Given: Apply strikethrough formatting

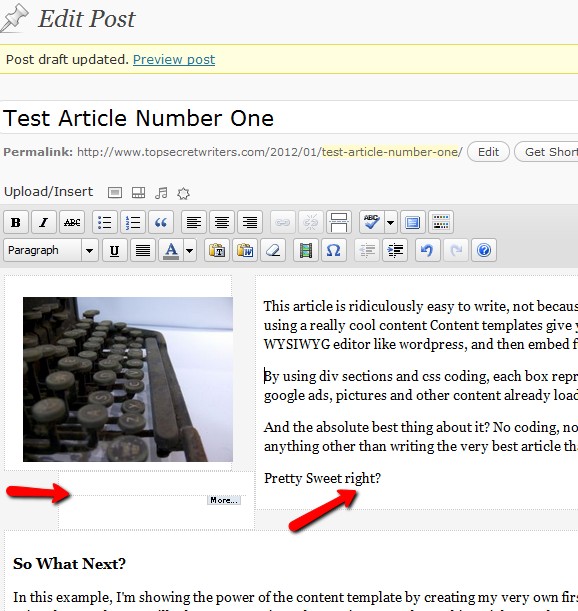Looking at the screenshot, I should 72,223.
